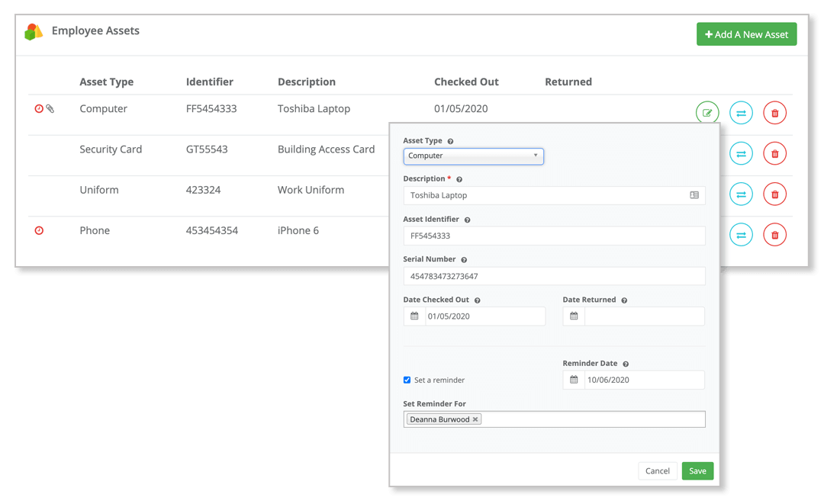The image size is (824, 504).
Task: Open calendar icon for Date Checked Out
Action: [414, 316]
